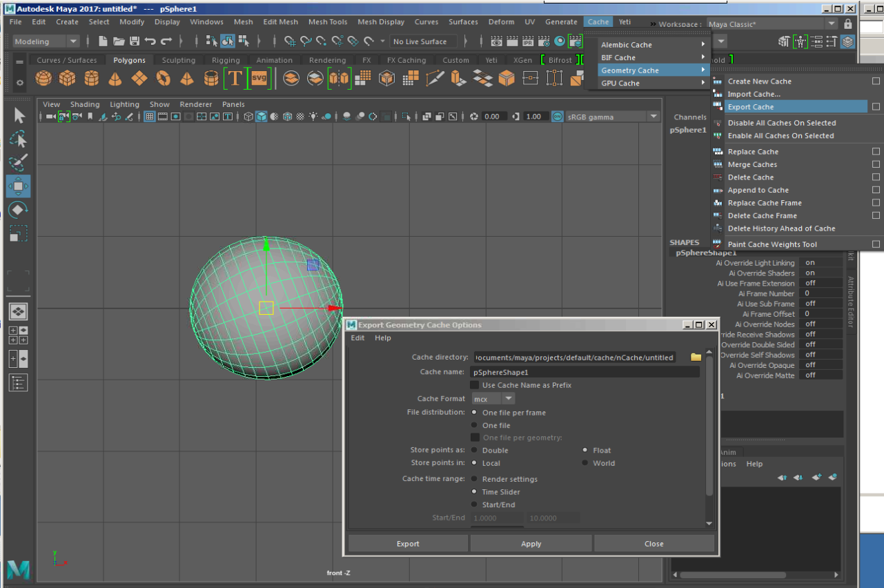Image resolution: width=884 pixels, height=588 pixels.
Task: Expand the sRGB gamma view transform dropdown
Action: 653,117
